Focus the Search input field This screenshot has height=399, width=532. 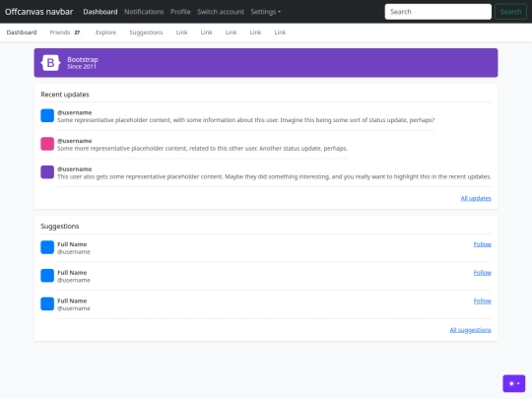tap(438, 12)
